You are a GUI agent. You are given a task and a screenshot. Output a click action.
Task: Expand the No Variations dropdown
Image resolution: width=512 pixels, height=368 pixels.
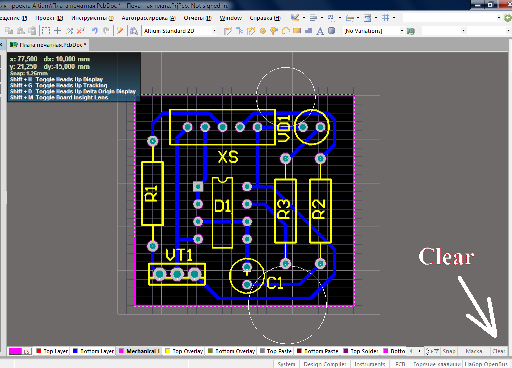pyautogui.click(x=374, y=31)
